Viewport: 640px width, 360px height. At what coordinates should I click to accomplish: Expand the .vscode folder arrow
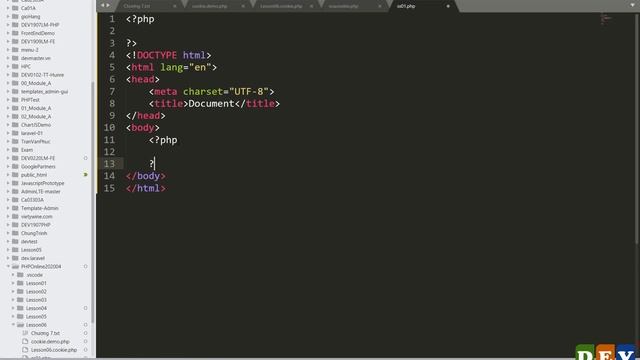pos(13,275)
